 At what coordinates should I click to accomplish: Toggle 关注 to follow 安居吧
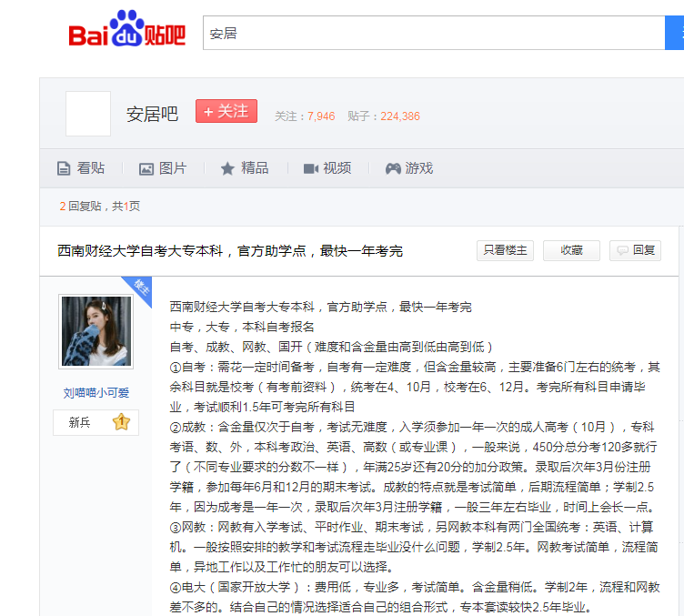[226, 111]
